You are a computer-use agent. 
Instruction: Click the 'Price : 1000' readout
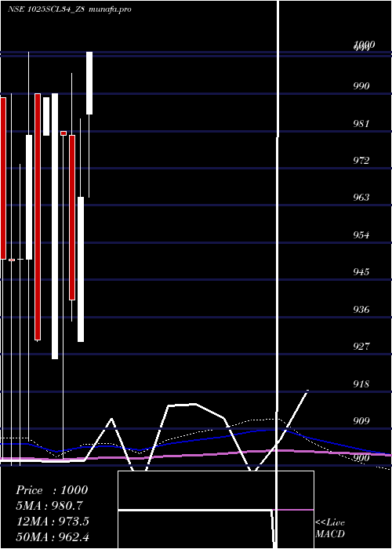[x=52, y=490]
